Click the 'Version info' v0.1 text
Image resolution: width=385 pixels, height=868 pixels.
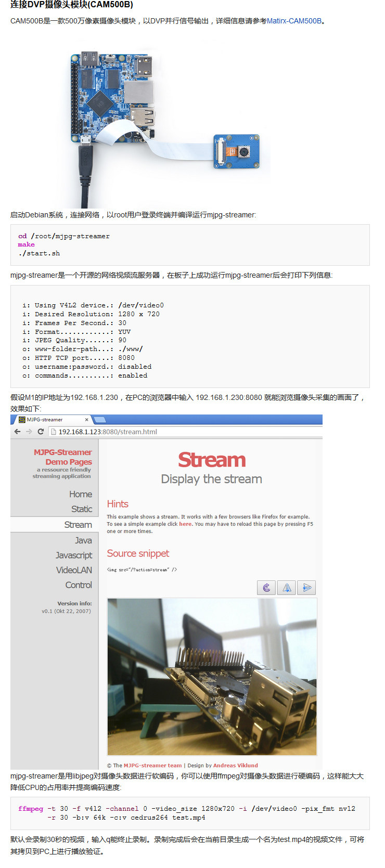point(66,607)
